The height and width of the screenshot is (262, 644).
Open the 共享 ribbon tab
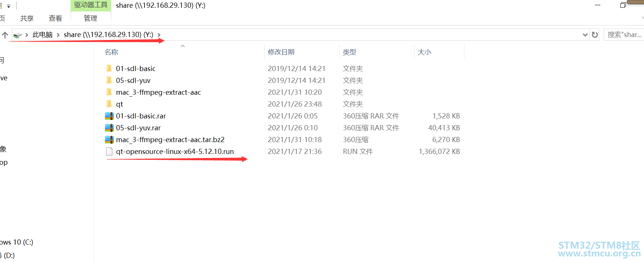pos(27,18)
